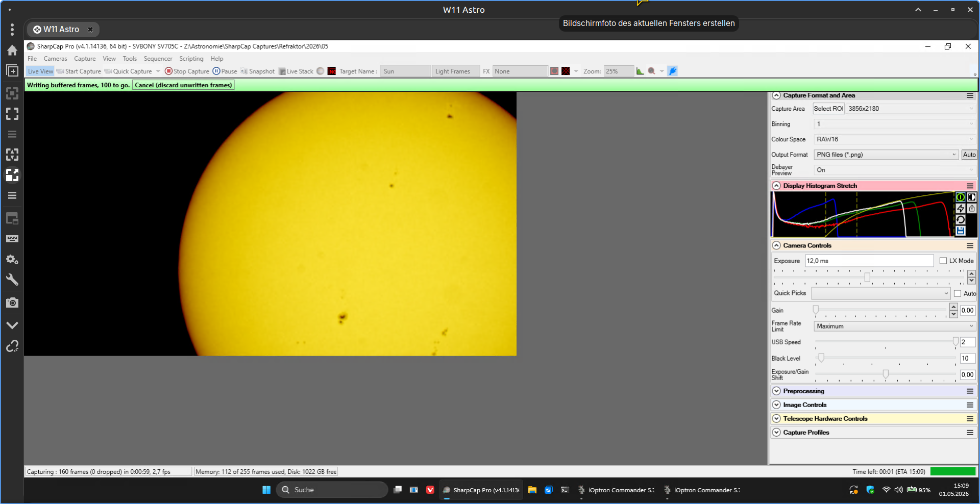Open File Explorer from the taskbar

[x=532, y=490]
